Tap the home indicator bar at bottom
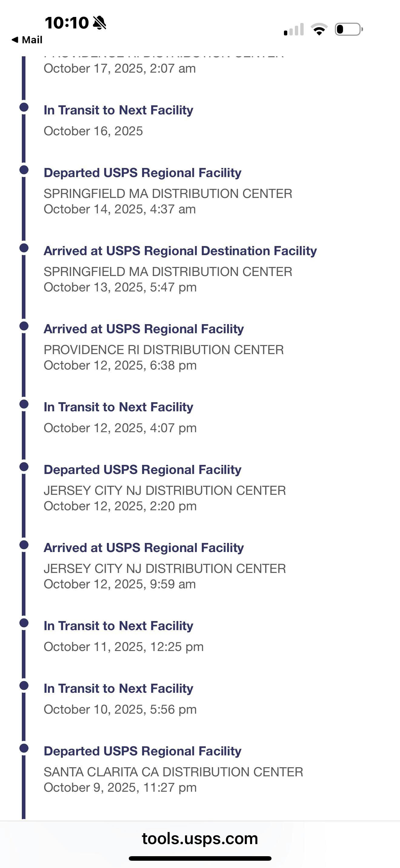This screenshot has width=400, height=868. [x=200, y=858]
